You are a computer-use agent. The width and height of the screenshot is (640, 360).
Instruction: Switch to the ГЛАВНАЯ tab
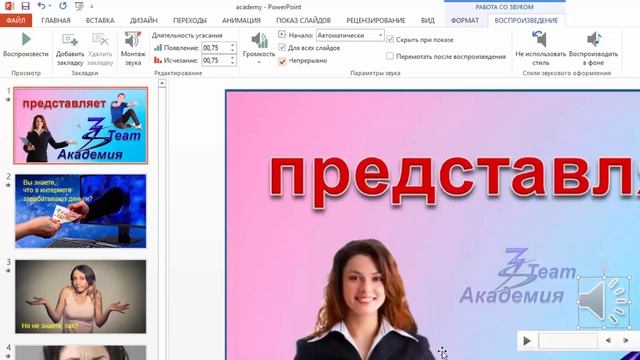tap(56, 20)
